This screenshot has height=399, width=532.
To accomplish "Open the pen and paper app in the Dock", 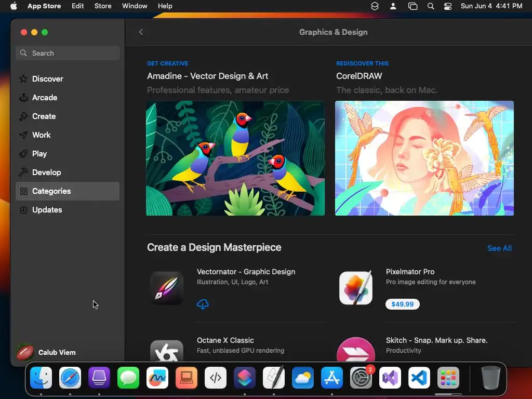I will (x=274, y=378).
